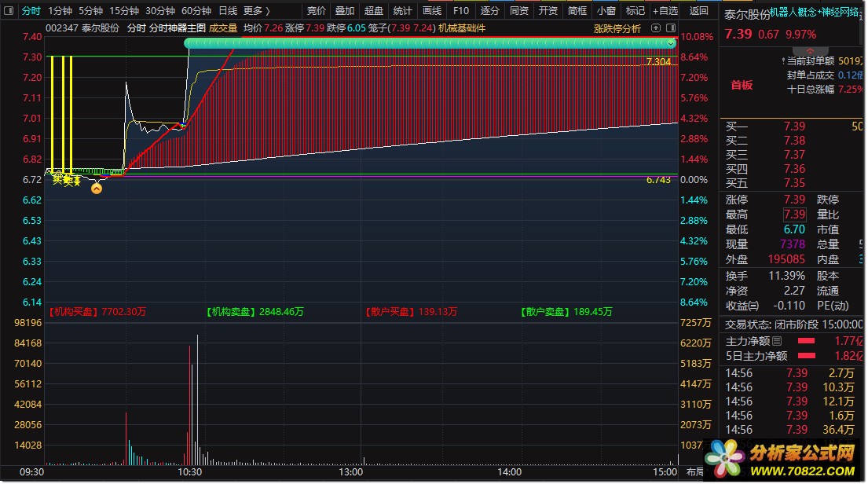Click the pop-out chart icon beside 涨跌停分析
The width and height of the screenshot is (868, 484).
point(656,27)
